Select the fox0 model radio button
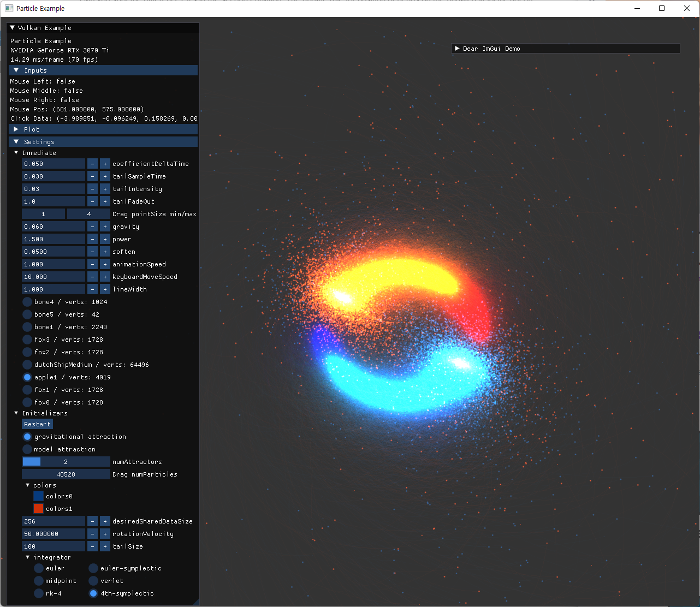The width and height of the screenshot is (700, 607). point(27,402)
